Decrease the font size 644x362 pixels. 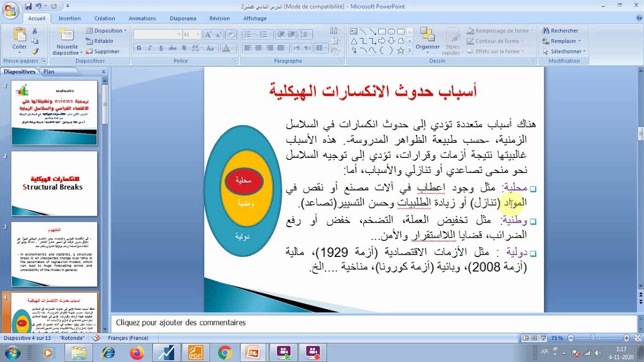click(x=219, y=35)
